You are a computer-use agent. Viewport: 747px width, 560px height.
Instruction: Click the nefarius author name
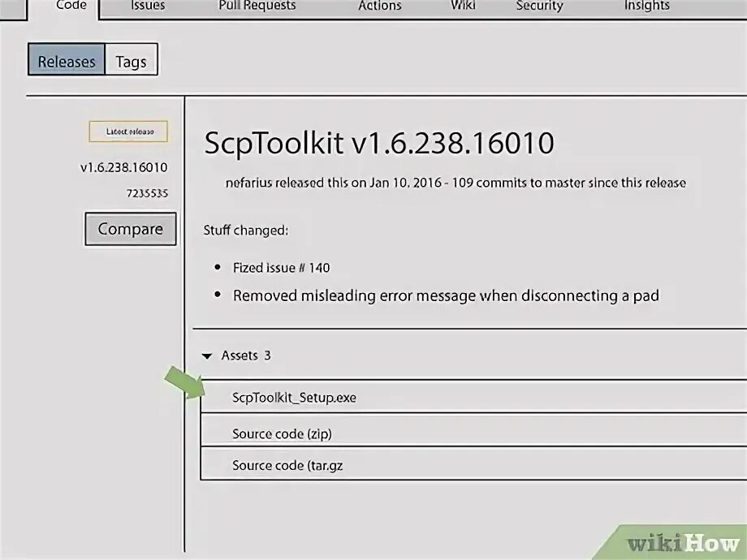click(x=248, y=183)
